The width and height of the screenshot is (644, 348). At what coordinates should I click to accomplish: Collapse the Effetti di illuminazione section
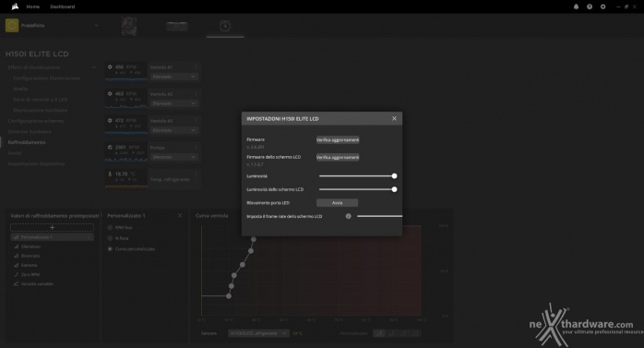point(93,67)
